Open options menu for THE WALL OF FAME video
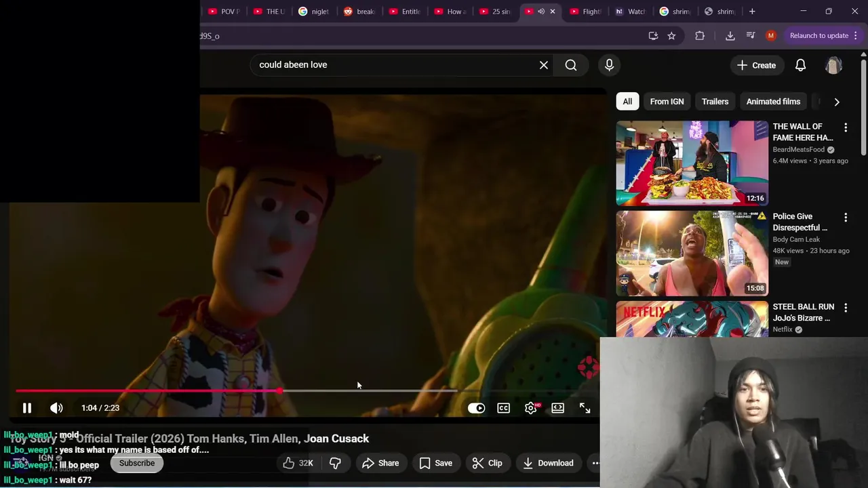Image resolution: width=868 pixels, height=488 pixels. (x=846, y=127)
